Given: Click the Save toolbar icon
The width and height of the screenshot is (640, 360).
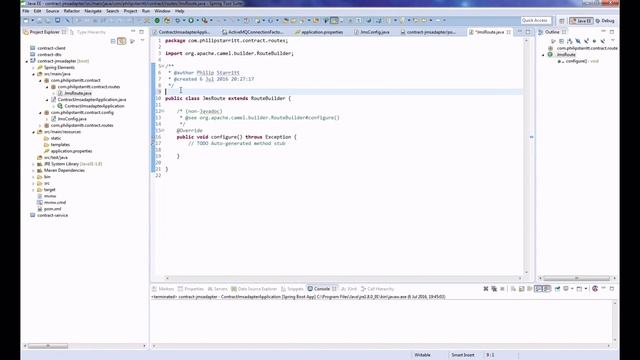Looking at the screenshot, I should click(40, 20).
